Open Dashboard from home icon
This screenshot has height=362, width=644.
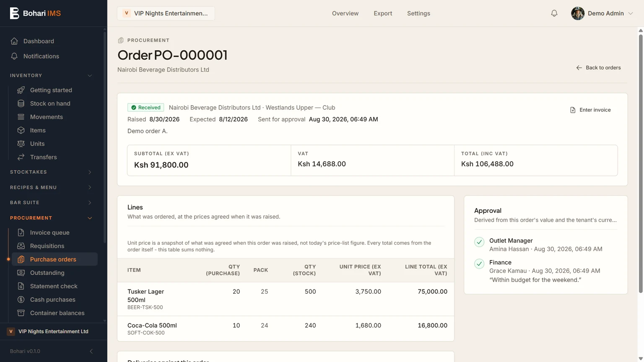point(14,41)
